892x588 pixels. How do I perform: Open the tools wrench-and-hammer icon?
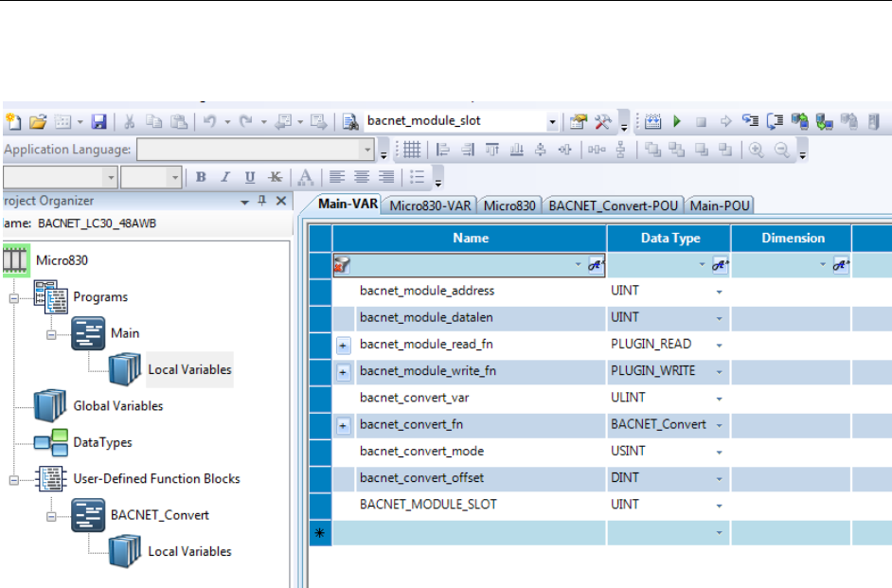603,122
